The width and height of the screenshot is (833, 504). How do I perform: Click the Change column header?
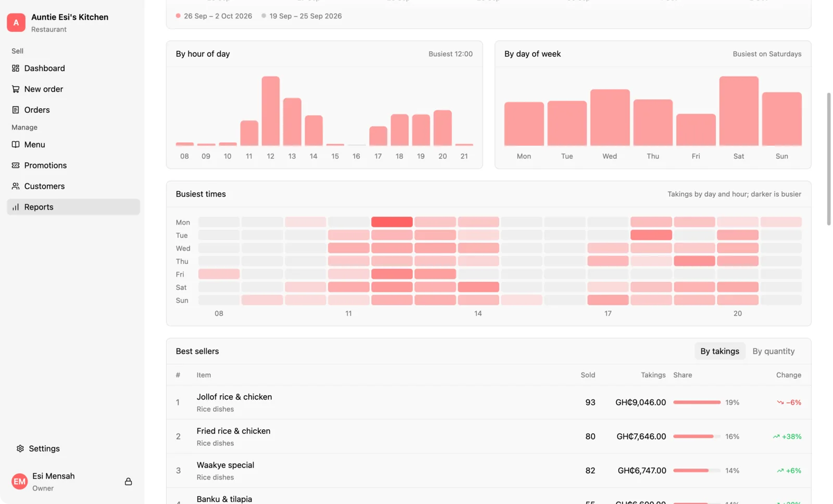788,375
